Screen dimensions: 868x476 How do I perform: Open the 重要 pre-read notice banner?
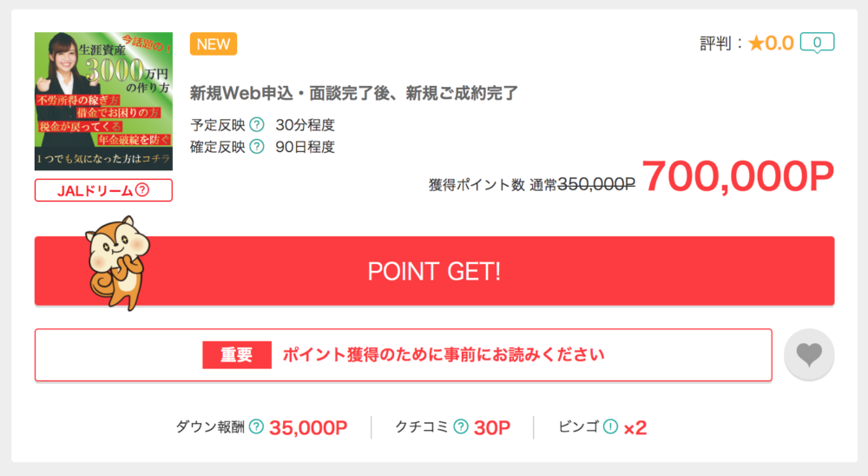pos(404,354)
